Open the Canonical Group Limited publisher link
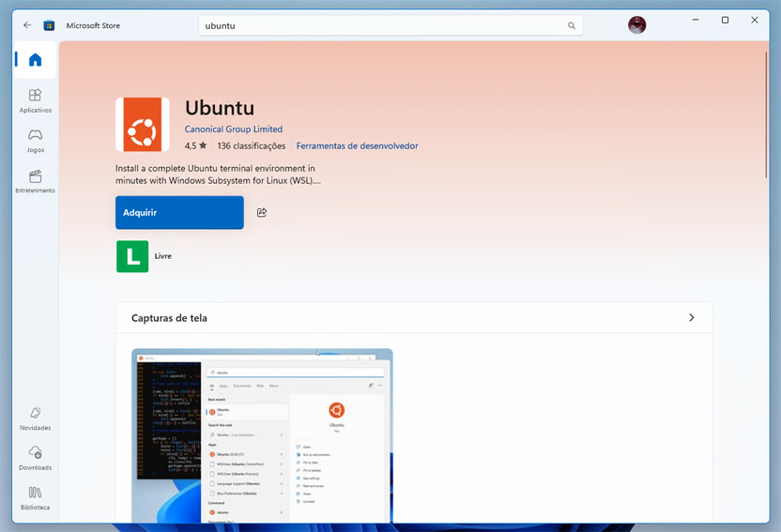781x532 pixels. (x=233, y=129)
